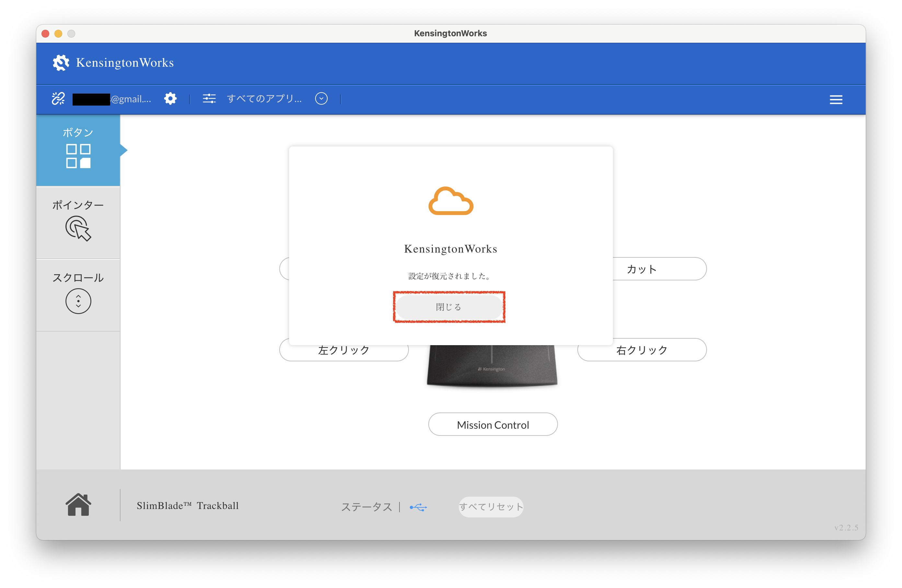Image resolution: width=902 pixels, height=588 pixels.
Task: Click the USB status icon
Action: 418,507
